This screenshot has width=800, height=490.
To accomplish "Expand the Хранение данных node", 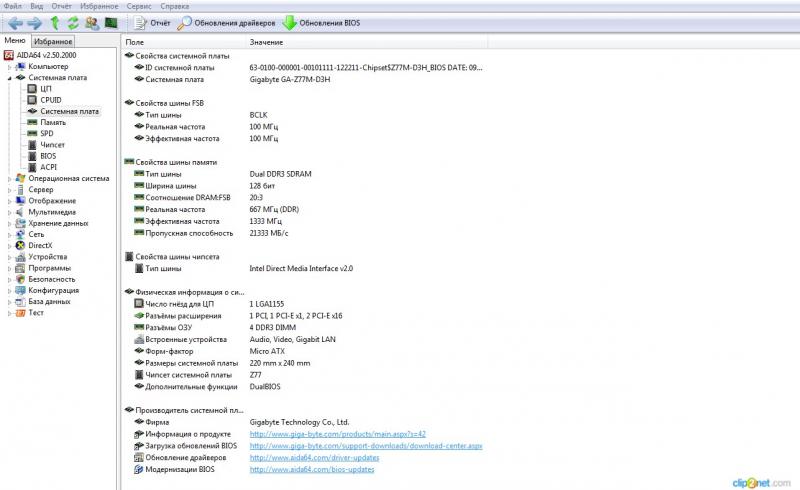I will coord(9,224).
